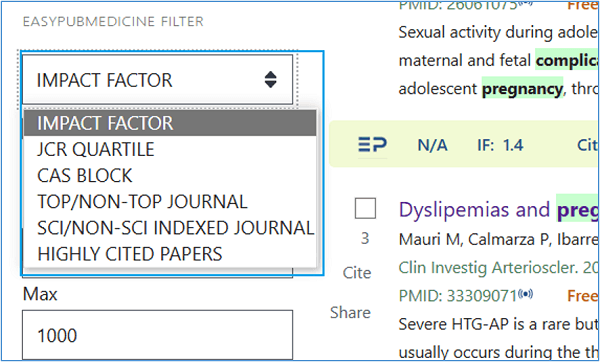Click the similar-articles icon after PMID 33309071
Screen dimensions: 600x362
(526, 294)
